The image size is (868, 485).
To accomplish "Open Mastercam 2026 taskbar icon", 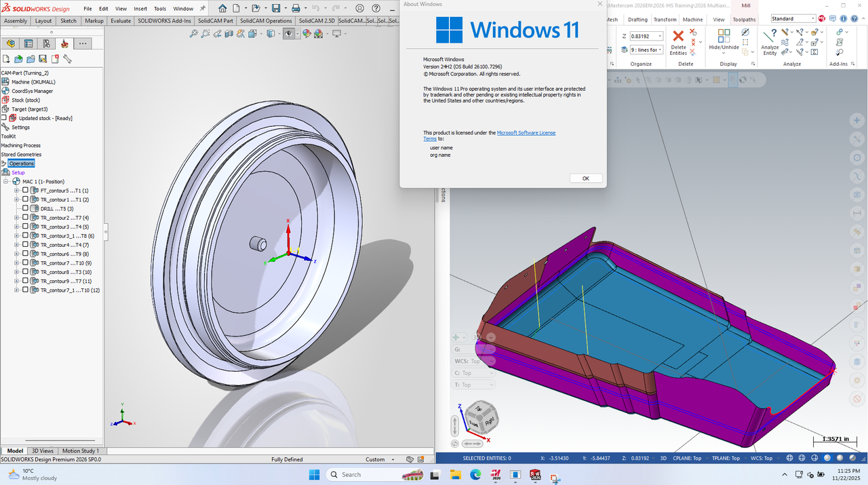I will pos(496,474).
